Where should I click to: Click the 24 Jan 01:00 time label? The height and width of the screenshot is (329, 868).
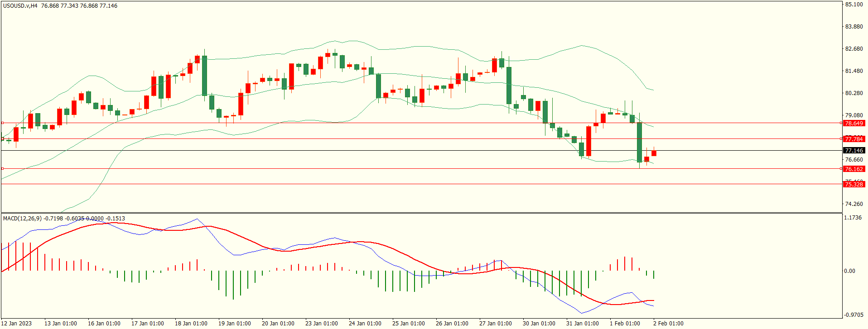coord(365,323)
